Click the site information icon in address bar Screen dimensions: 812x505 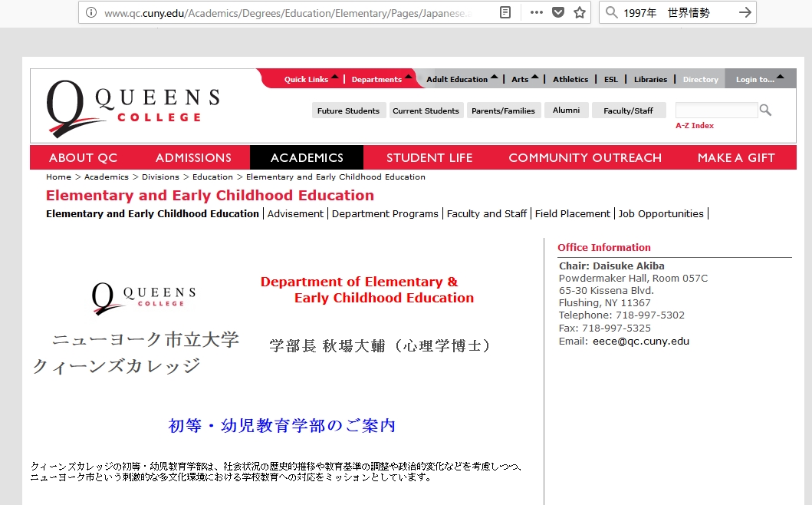tap(91, 12)
